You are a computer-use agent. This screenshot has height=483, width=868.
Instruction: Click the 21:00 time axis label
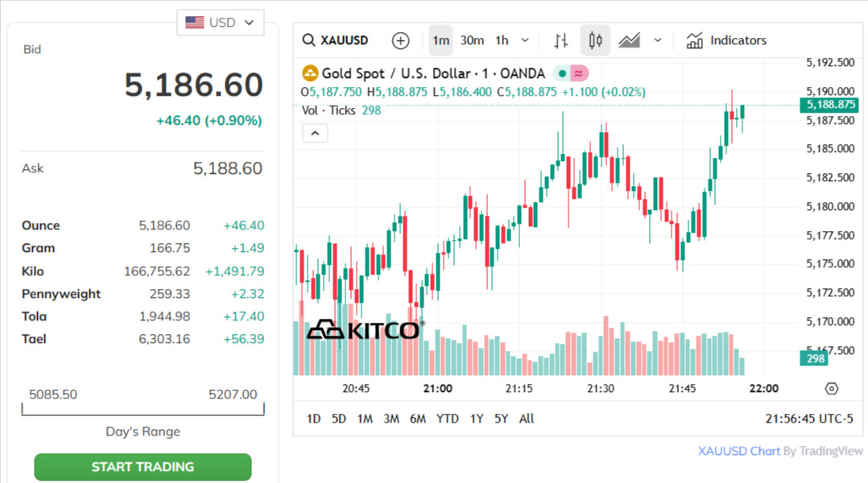pyautogui.click(x=437, y=389)
